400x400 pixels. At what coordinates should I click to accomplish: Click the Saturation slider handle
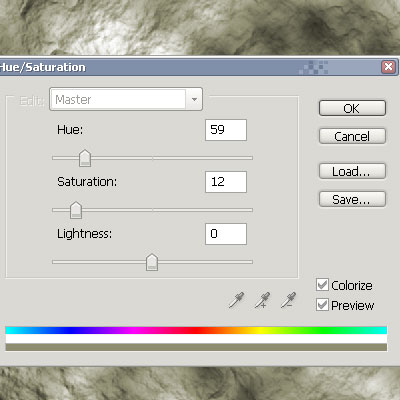click(76, 210)
